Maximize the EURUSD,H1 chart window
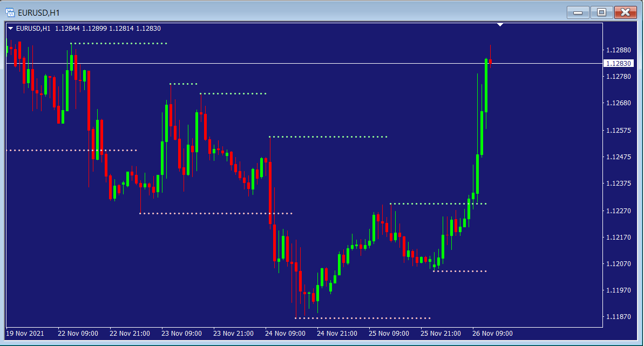 [x=601, y=12]
